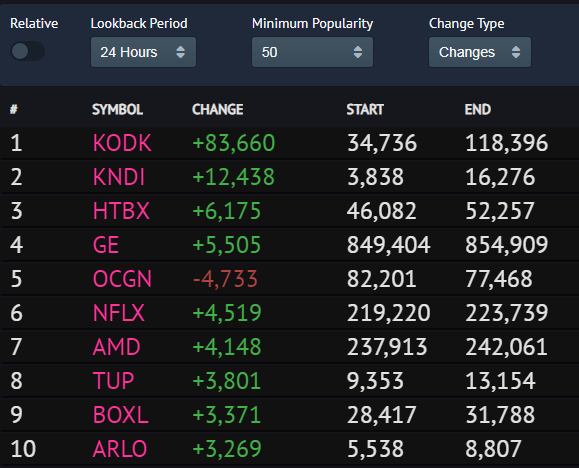Click the OCGN ticker link

(122, 279)
